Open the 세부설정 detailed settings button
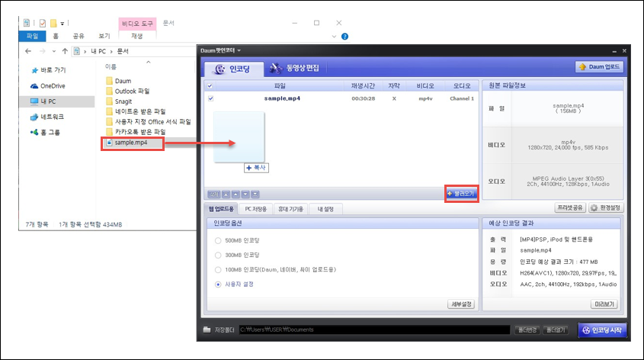Image resolution: width=644 pixels, height=360 pixels. click(x=461, y=304)
